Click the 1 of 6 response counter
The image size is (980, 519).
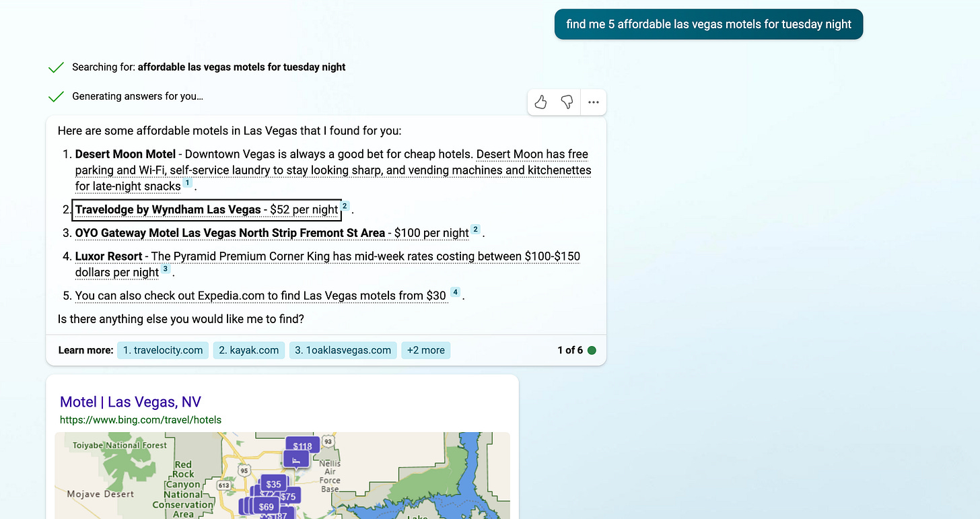tap(570, 350)
